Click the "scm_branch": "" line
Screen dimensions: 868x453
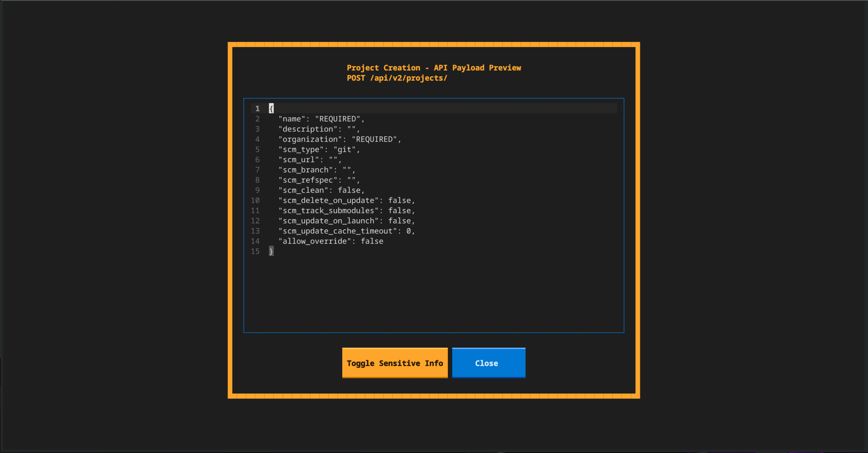[x=317, y=170]
